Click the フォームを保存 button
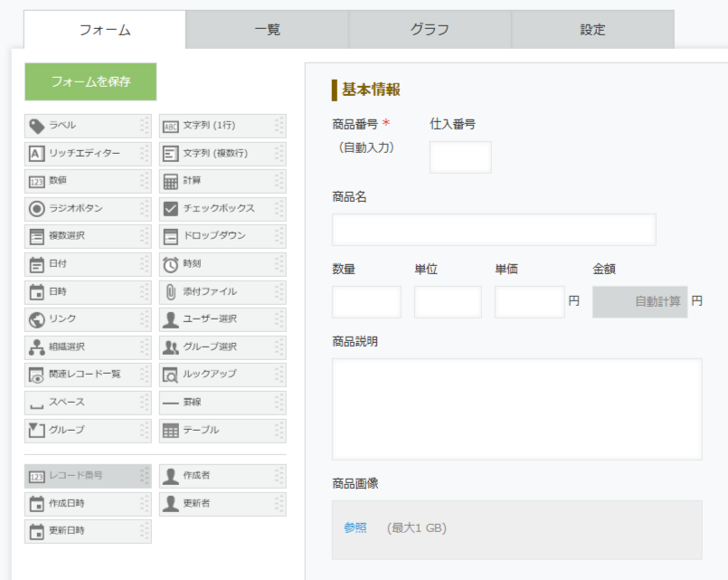This screenshot has width=728, height=580. (x=90, y=81)
